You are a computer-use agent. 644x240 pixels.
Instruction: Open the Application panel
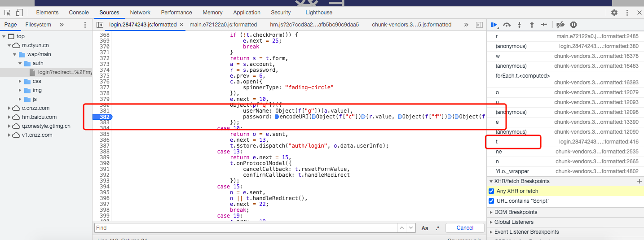click(x=247, y=13)
